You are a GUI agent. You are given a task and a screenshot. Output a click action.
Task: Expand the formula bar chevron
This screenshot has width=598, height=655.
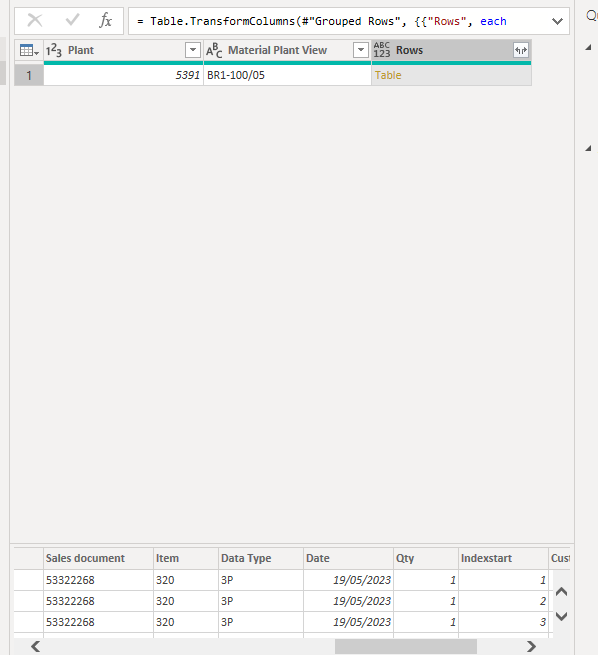[557, 21]
